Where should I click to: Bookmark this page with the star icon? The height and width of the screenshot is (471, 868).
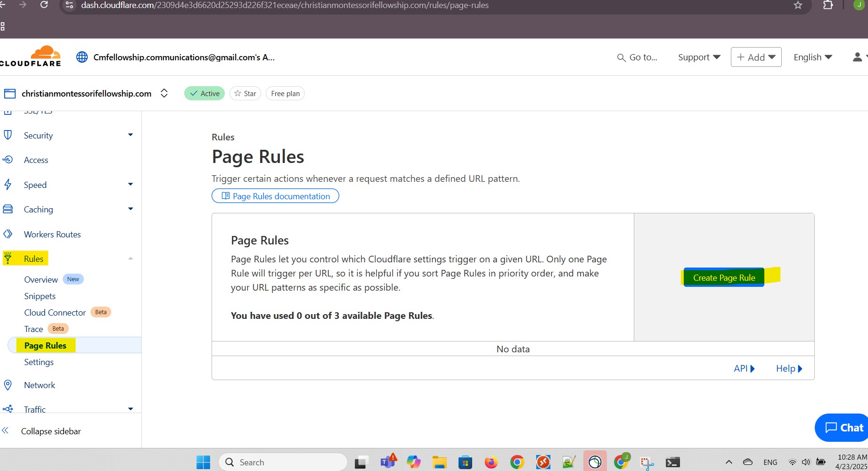(x=798, y=5)
